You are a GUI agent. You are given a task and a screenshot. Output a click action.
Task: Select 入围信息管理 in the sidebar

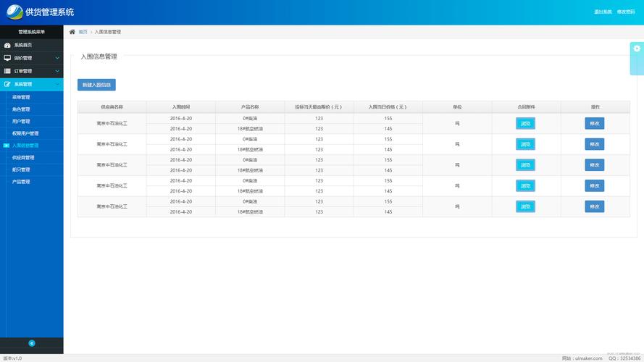[x=25, y=146]
